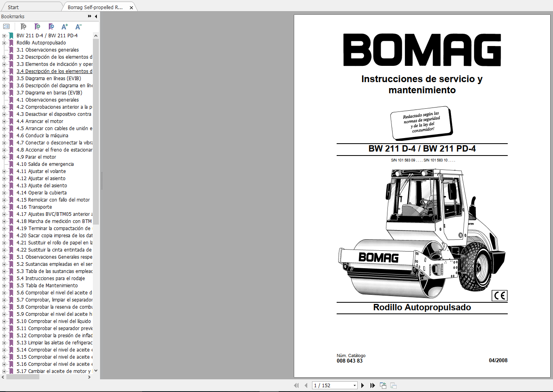
Task: Click the double-arrow expand panel icon
Action: (90, 16)
